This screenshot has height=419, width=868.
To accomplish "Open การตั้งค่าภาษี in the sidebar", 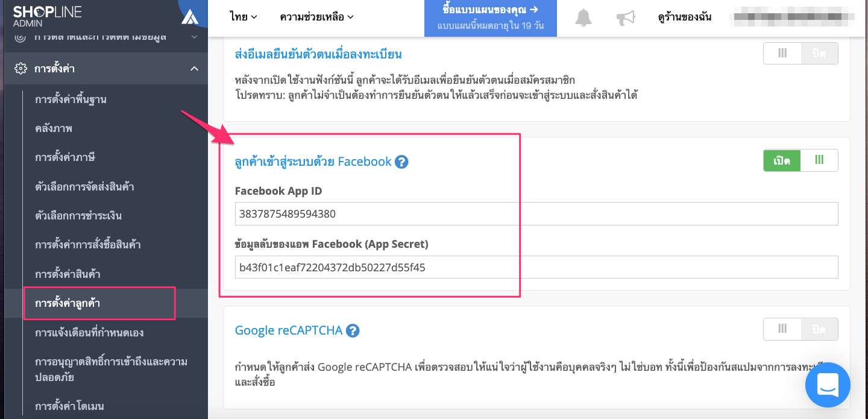I will click(x=65, y=157).
